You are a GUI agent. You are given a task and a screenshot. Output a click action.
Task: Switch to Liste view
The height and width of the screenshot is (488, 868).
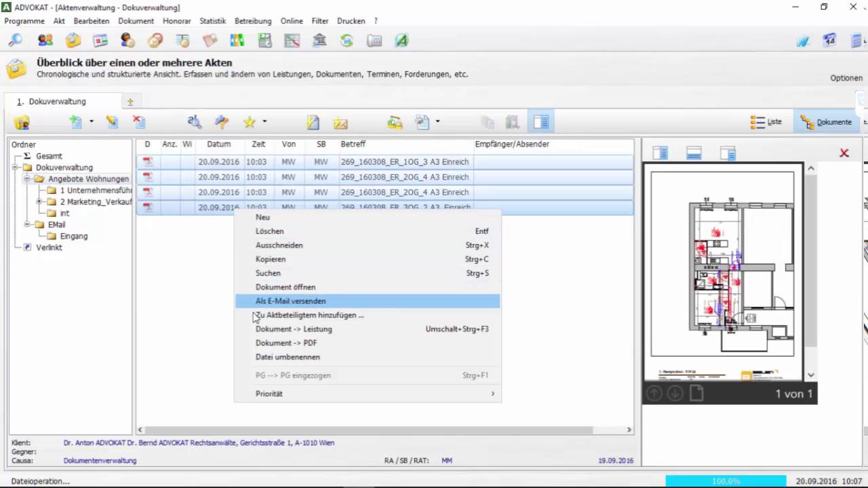[766, 122]
